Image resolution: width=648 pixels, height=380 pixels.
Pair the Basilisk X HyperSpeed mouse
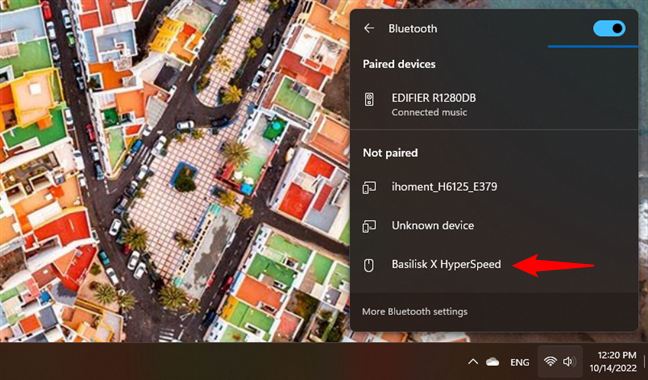[x=494, y=264]
